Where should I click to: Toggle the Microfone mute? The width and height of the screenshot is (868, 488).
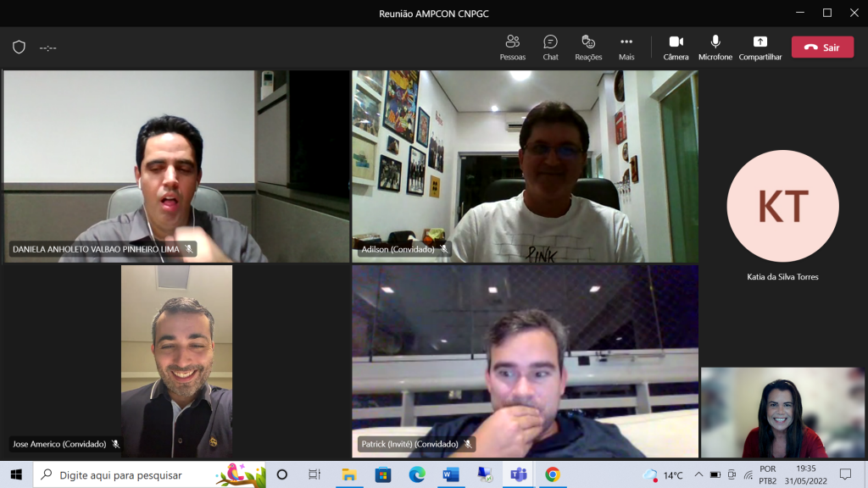coord(715,47)
